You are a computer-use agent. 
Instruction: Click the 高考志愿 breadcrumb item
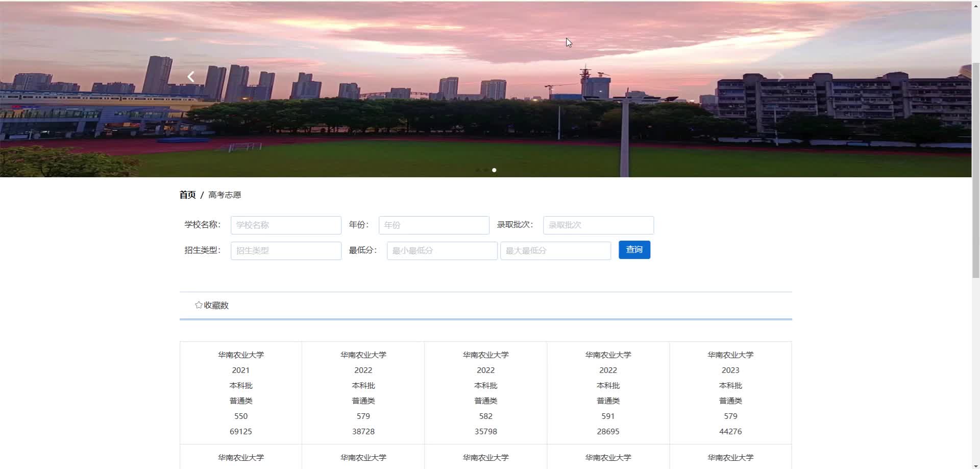coord(225,195)
